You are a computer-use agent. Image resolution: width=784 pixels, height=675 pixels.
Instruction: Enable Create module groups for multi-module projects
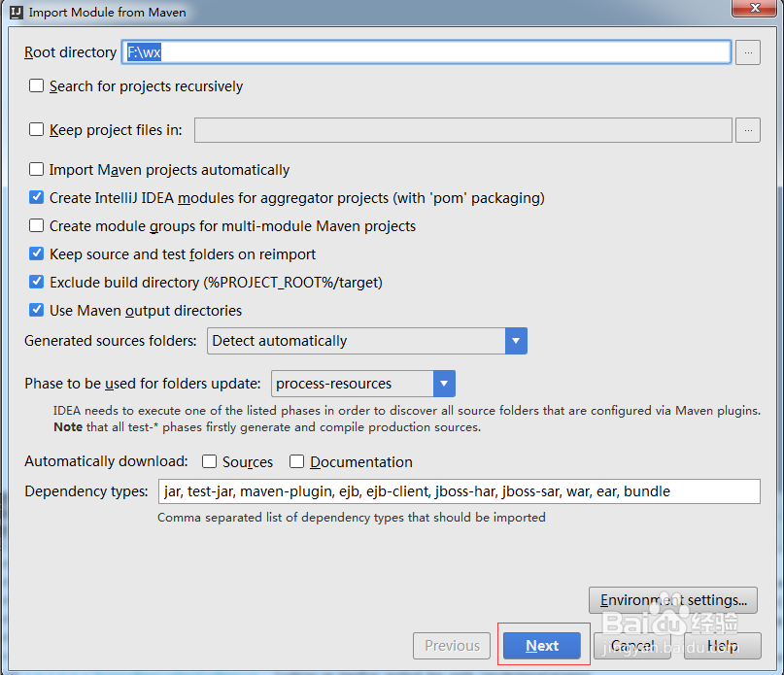click(36, 225)
